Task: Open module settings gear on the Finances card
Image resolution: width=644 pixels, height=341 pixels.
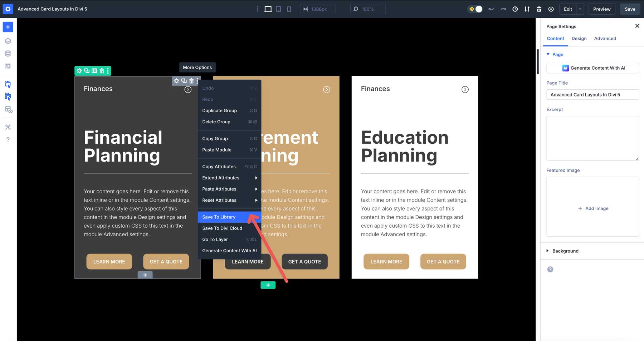Action: click(x=176, y=81)
